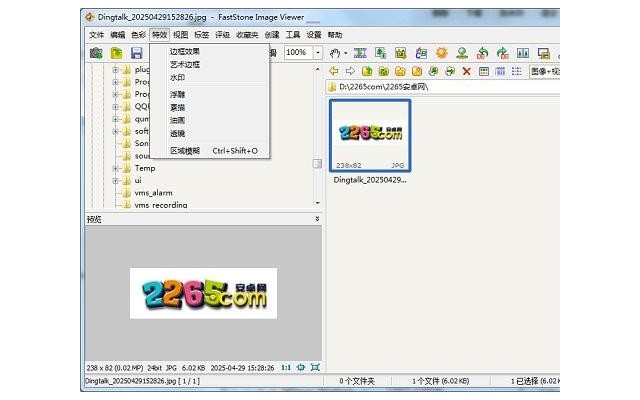Click the folder tree scroll down arrow
640x400 pixels.
point(318,203)
